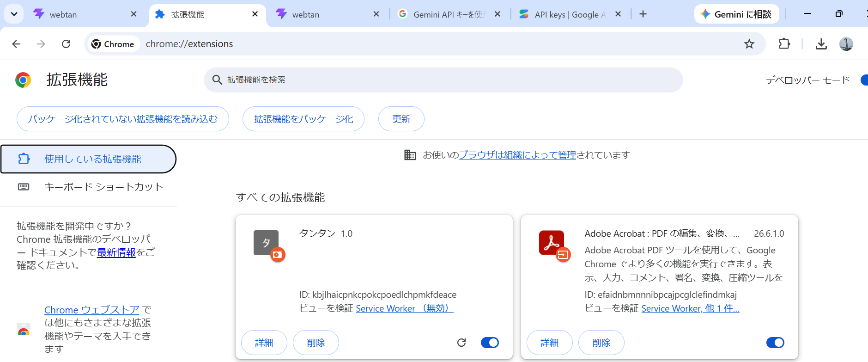Screen dimensions: 868x362
Task: Click the Gemini に相談 button
Action: point(736,14)
